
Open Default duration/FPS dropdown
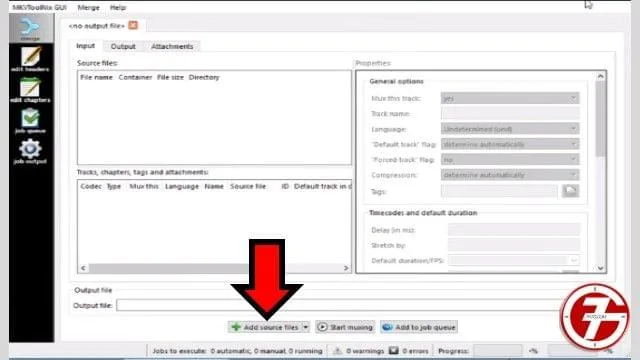pyautogui.click(x=514, y=260)
